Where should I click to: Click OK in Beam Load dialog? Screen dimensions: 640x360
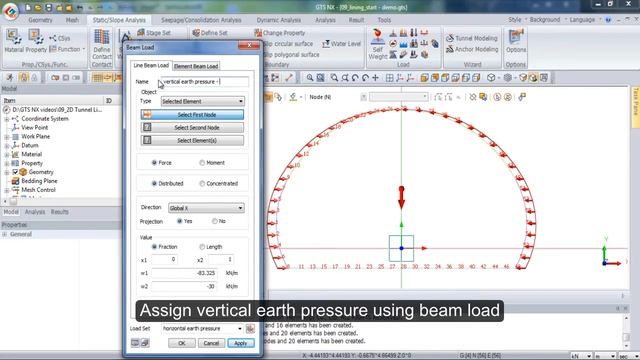[x=182, y=343]
